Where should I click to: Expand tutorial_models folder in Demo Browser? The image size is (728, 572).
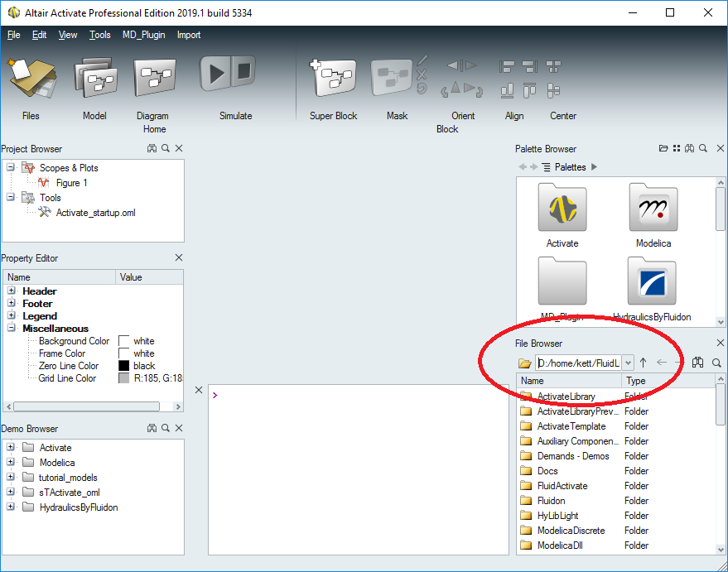[x=10, y=477]
